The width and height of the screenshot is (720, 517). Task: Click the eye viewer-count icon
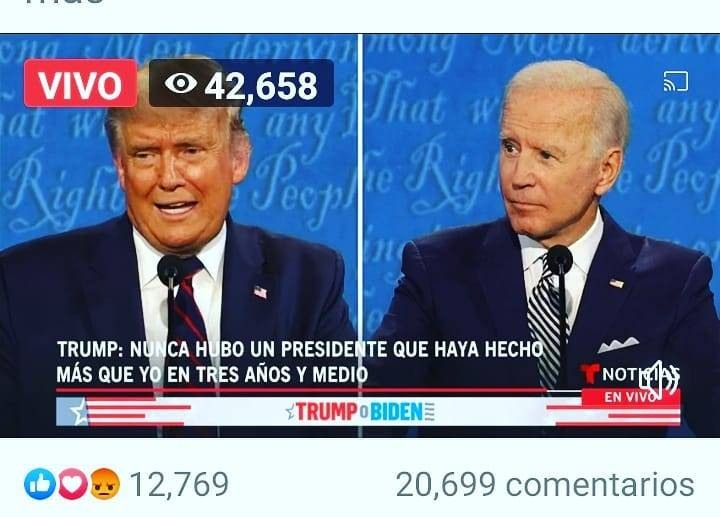[x=180, y=83]
